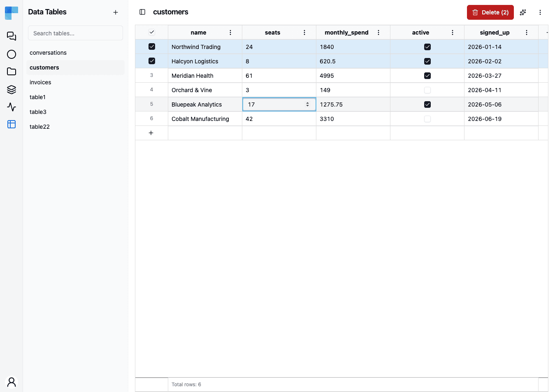Open the invoices table
Screen dimensions: 555x392
click(x=75, y=82)
